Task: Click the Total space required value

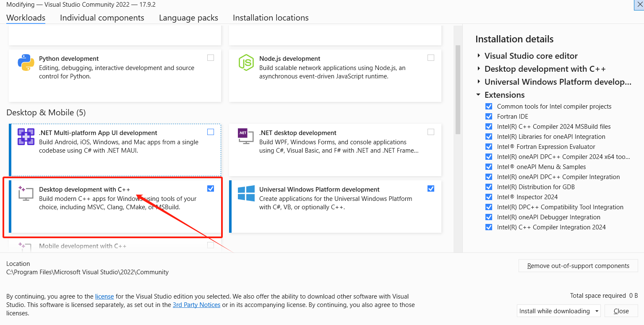Action: (x=634, y=296)
